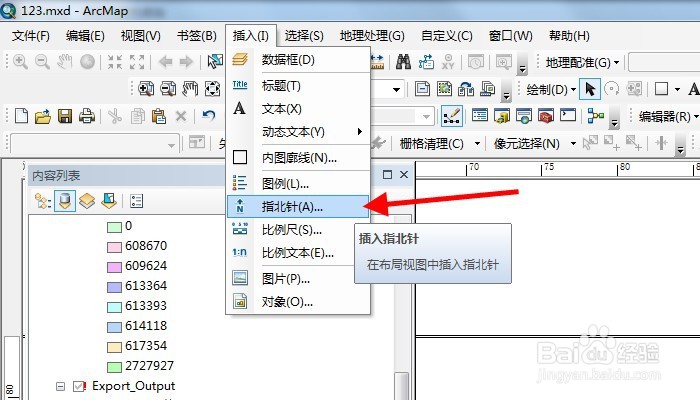
Task: Click List By Source cylinder icon
Action: (65, 201)
